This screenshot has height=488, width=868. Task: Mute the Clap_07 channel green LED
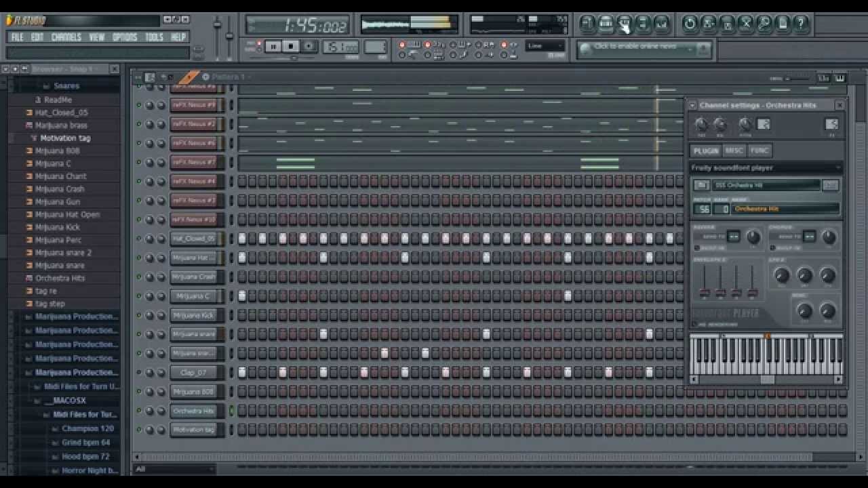click(x=139, y=372)
